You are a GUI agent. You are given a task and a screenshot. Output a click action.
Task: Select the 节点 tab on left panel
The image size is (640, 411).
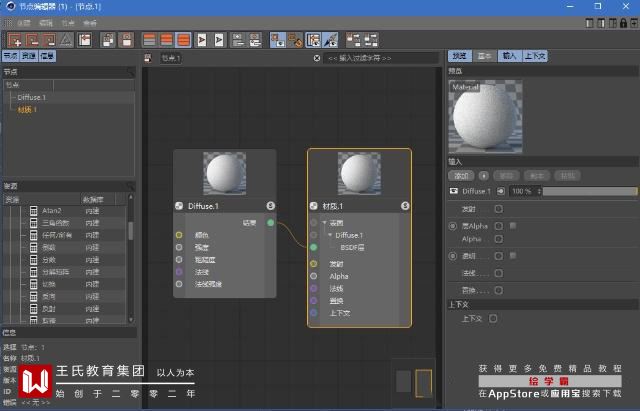[11, 56]
